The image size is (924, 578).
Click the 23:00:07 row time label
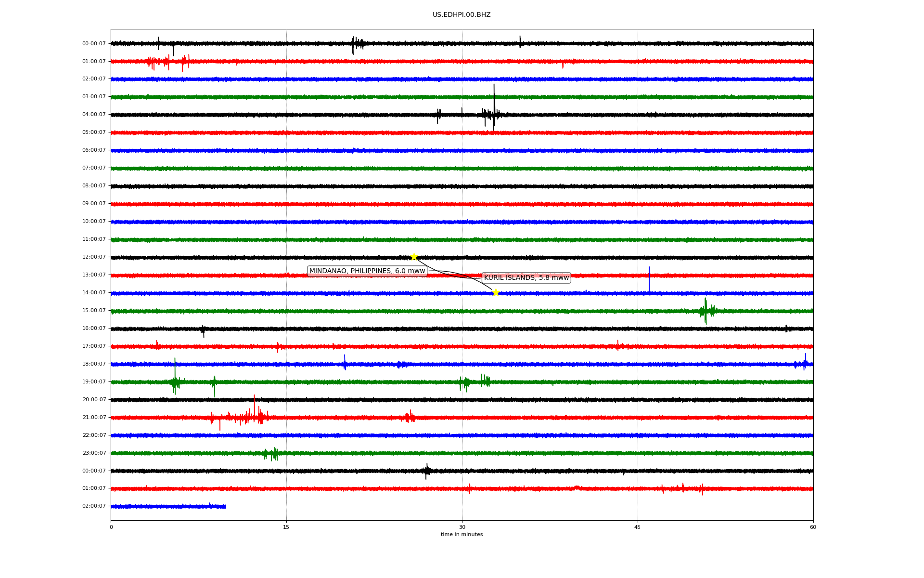pos(94,453)
